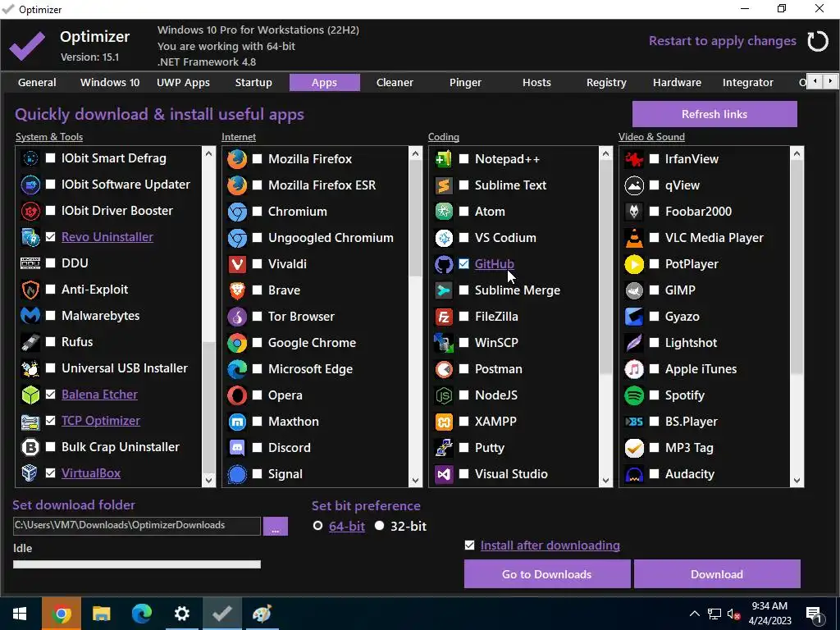840x630 pixels.
Task: Click the Opera red O icon
Action: pos(237,395)
